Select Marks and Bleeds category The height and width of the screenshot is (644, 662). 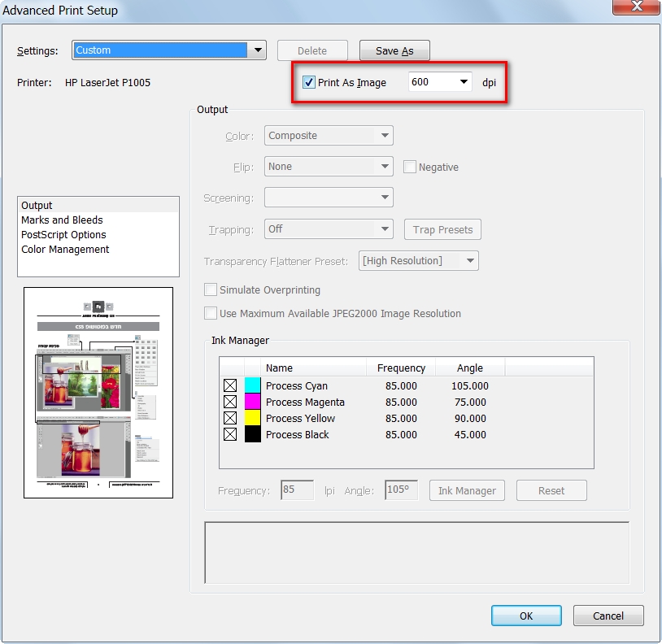tap(98, 220)
